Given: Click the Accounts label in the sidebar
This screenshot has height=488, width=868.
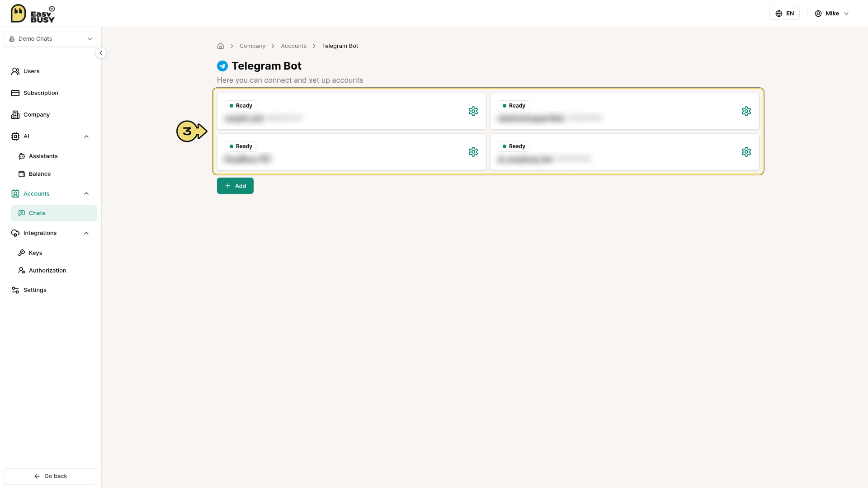Looking at the screenshot, I should pos(37,194).
